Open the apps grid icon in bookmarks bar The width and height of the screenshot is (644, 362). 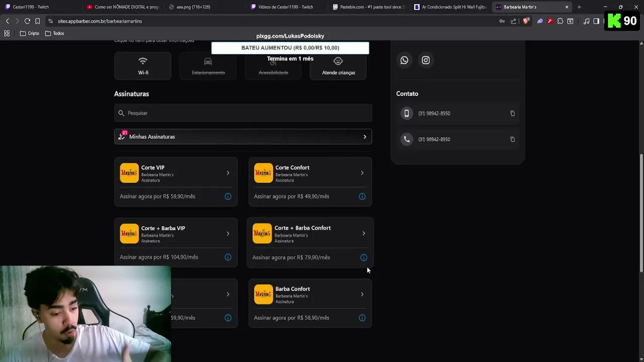point(7,33)
